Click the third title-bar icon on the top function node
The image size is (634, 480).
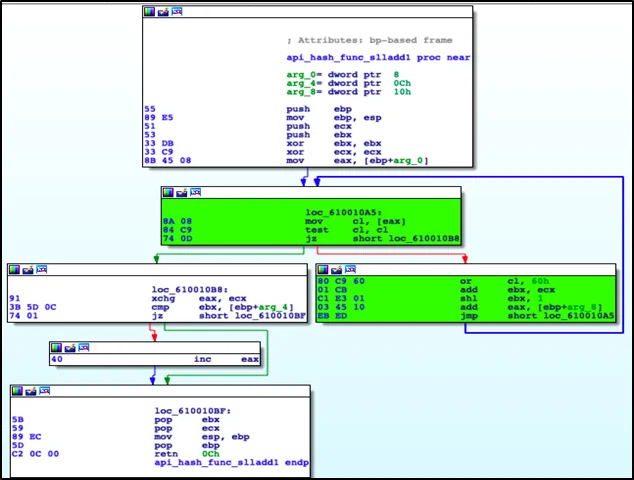pyautogui.click(x=177, y=11)
